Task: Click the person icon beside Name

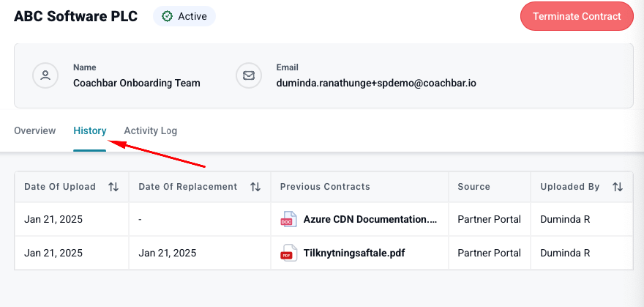Action: (45, 75)
